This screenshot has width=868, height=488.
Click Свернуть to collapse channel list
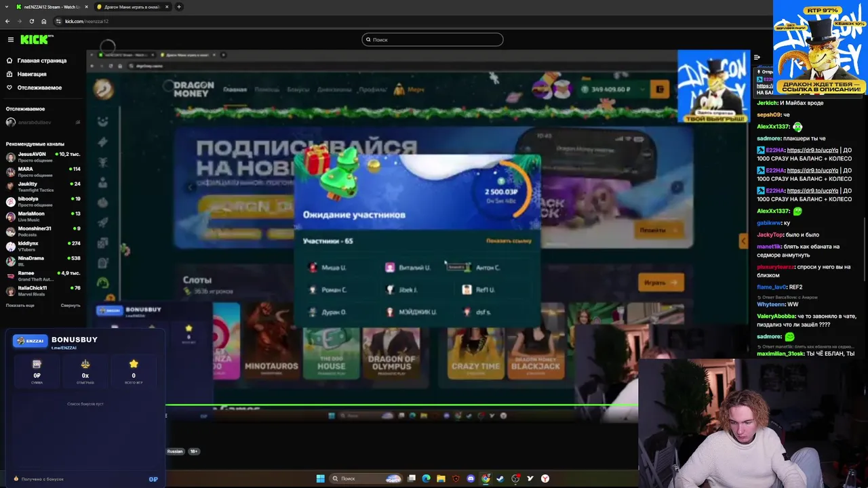(x=71, y=305)
